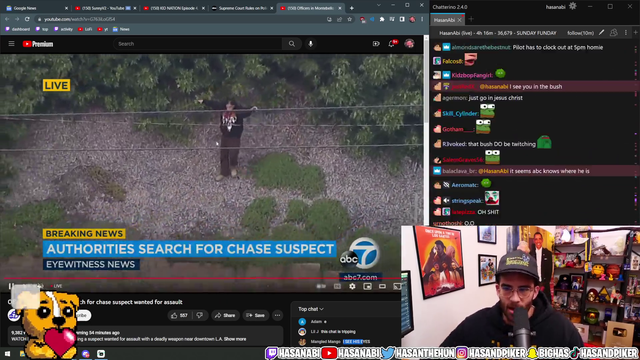Switch to Sunny V2 YouTube tab
The height and width of the screenshot is (360, 640).
coord(105,8)
